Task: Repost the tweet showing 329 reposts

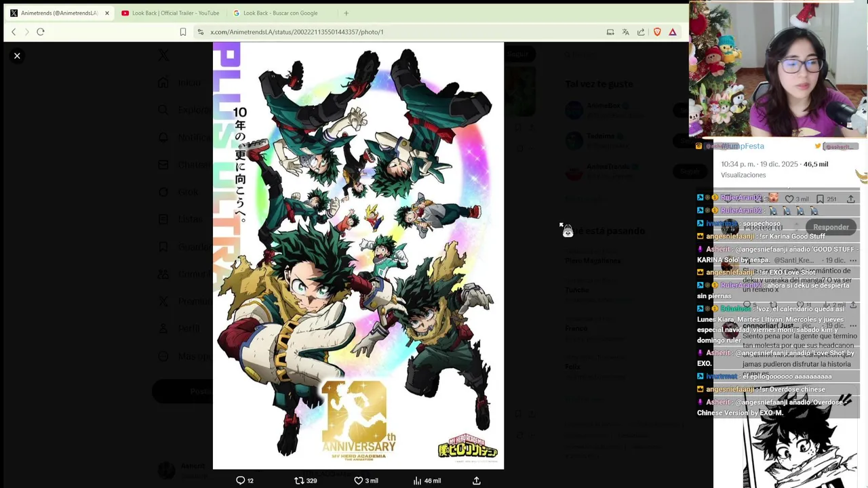Action: (x=306, y=481)
